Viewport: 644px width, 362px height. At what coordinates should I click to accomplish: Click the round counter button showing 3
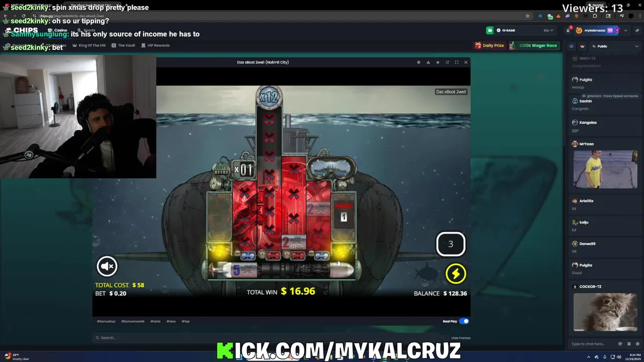point(450,244)
